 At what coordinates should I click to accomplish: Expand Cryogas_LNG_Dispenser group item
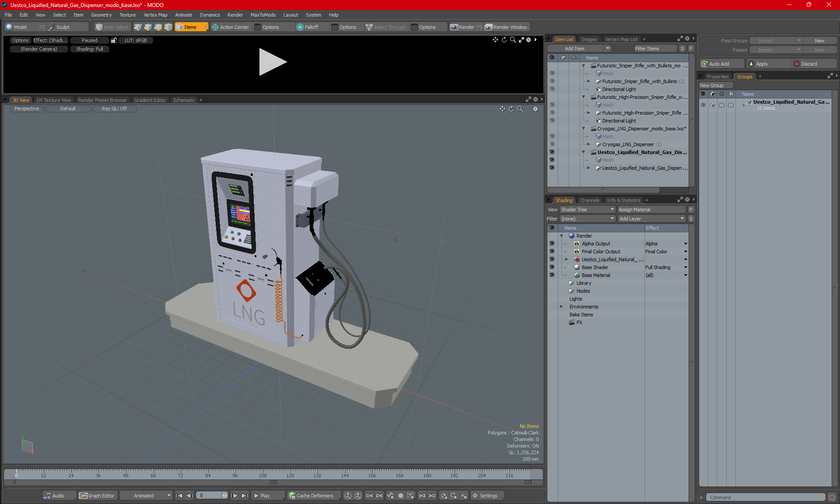(x=588, y=144)
